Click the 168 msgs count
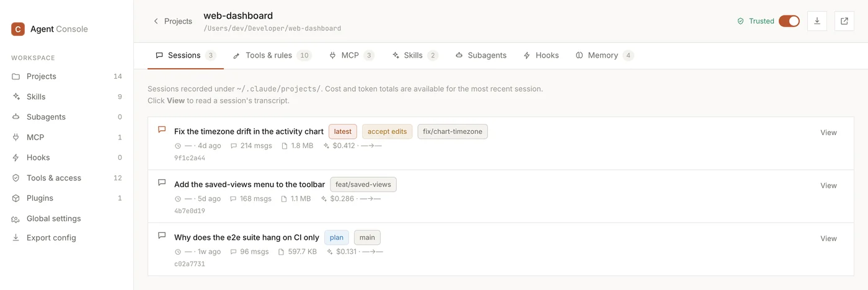 tap(256, 199)
